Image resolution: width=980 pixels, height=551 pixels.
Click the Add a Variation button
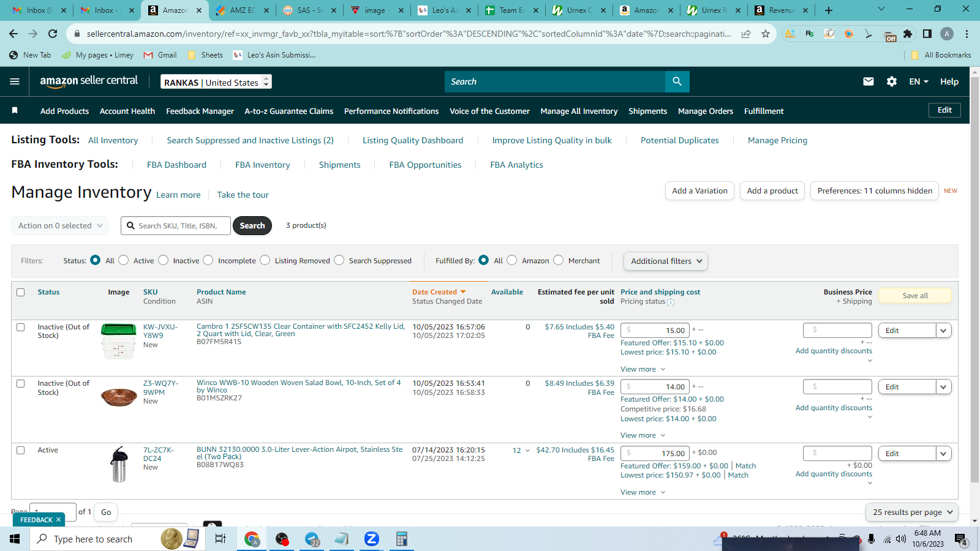tap(699, 191)
